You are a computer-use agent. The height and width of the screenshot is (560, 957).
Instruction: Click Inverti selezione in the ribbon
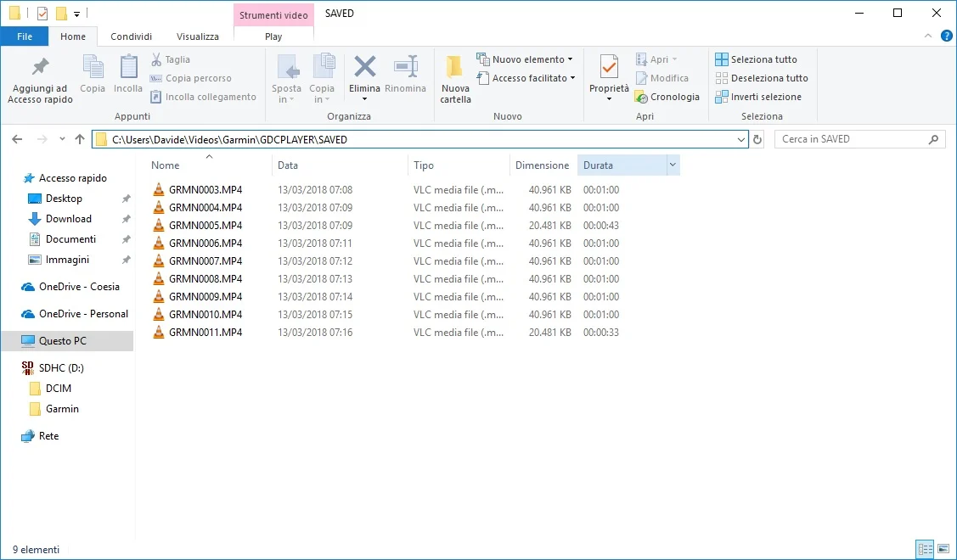click(x=759, y=97)
